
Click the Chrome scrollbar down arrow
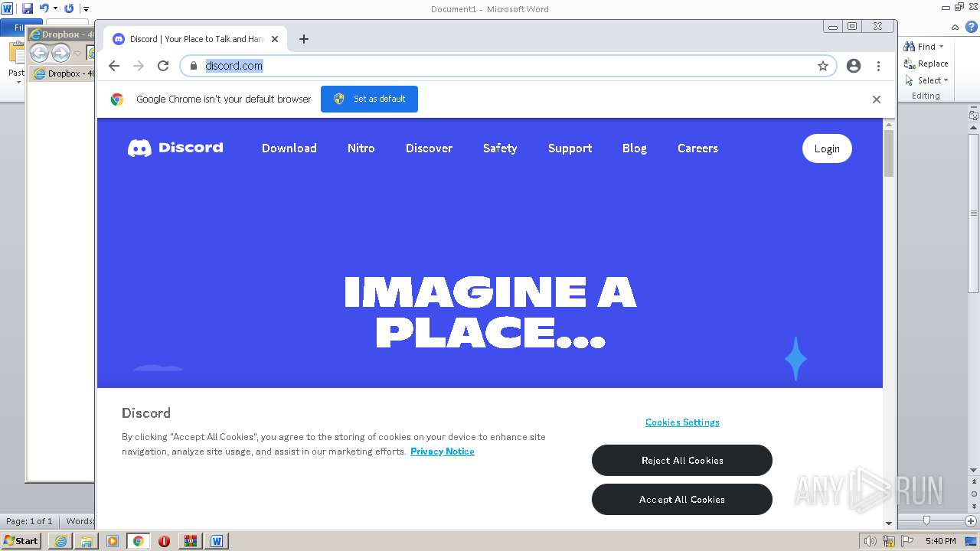coord(889,523)
